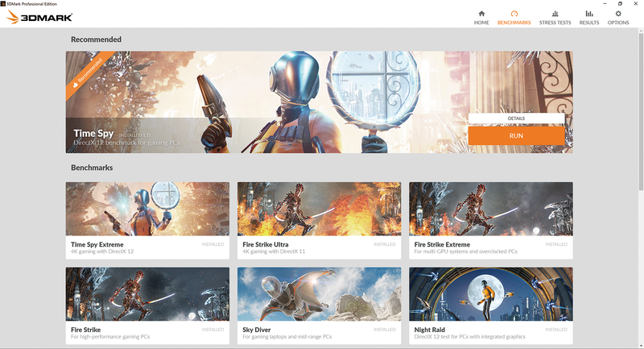This screenshot has width=644, height=349.
Task: Click 'For multi-GPU systems and overclocked PCs' text
Action: point(465,251)
